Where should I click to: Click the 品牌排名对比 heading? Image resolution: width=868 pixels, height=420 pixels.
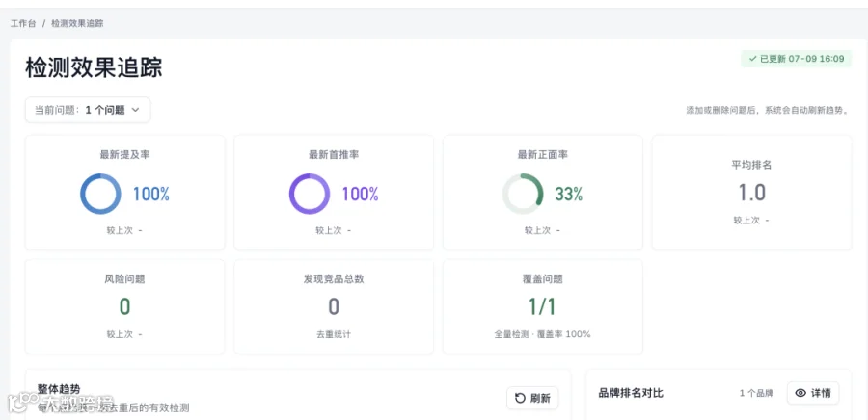point(631,393)
